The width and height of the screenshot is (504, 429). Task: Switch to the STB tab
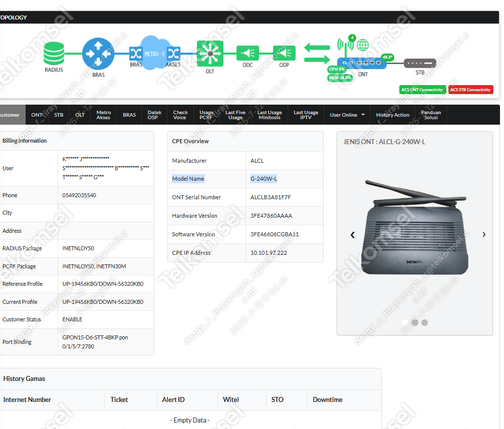click(59, 115)
